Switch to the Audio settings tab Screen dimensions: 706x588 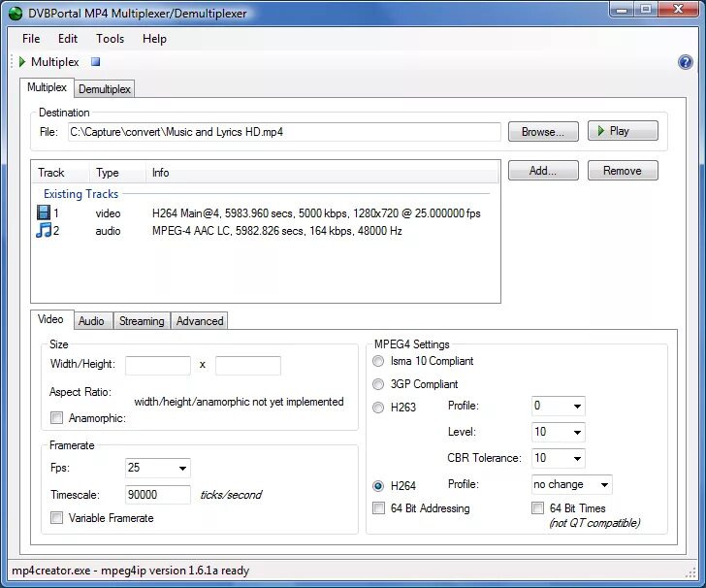(91, 321)
